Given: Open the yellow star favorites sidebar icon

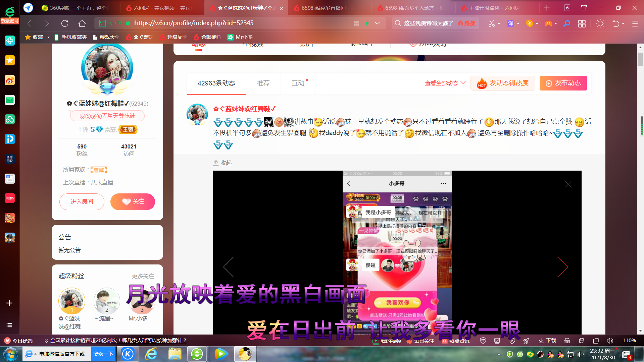Looking at the screenshot, I should 9,60.
